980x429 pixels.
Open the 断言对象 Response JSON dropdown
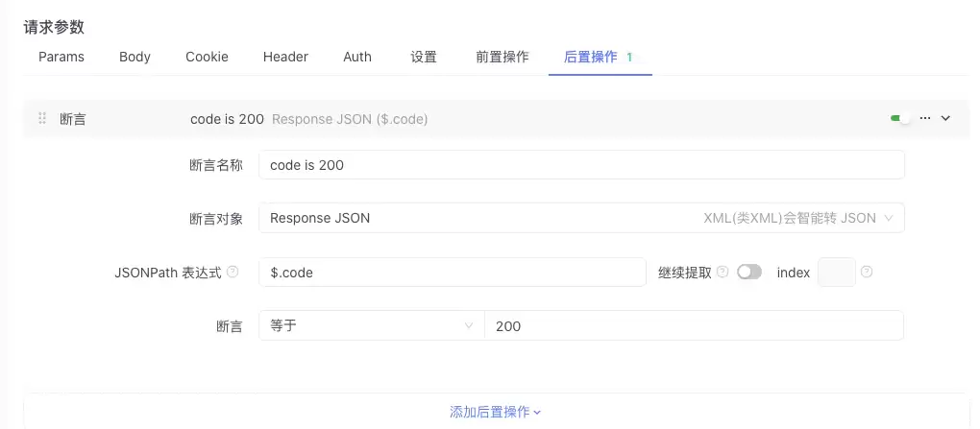(582, 218)
